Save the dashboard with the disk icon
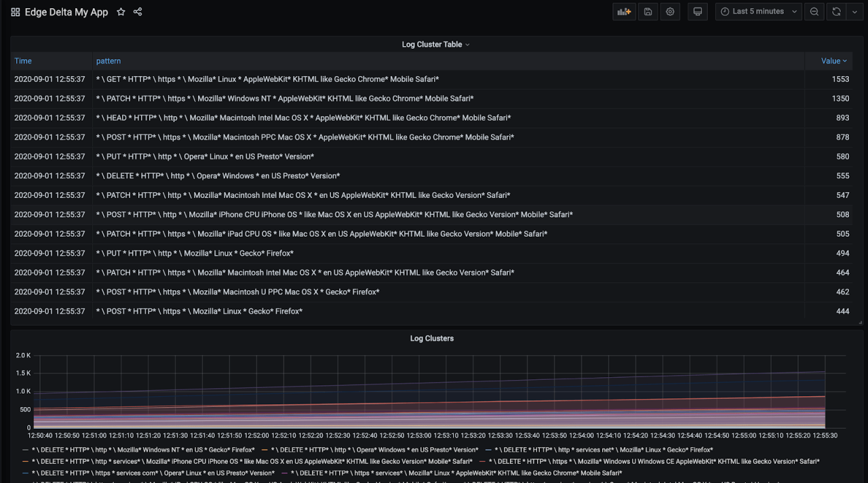 click(648, 12)
